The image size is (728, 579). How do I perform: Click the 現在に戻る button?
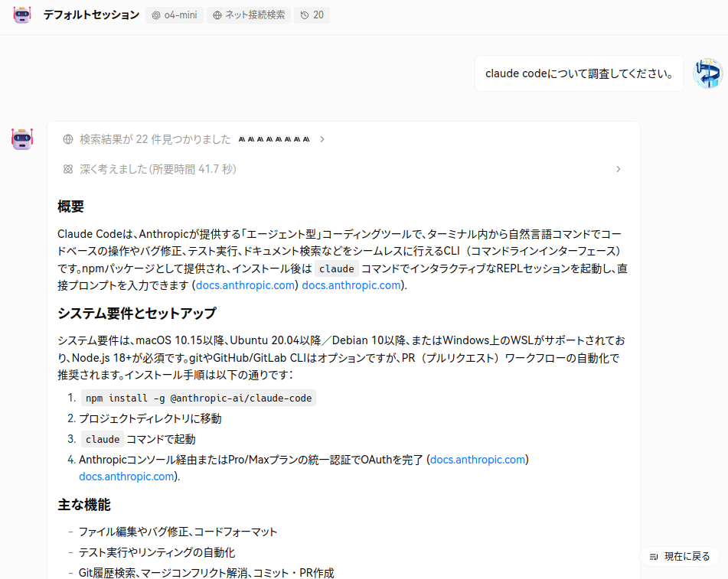pos(680,556)
